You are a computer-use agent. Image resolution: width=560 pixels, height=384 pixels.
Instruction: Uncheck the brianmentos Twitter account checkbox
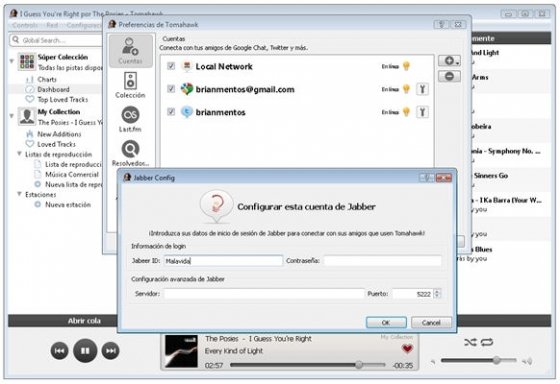coord(171,112)
